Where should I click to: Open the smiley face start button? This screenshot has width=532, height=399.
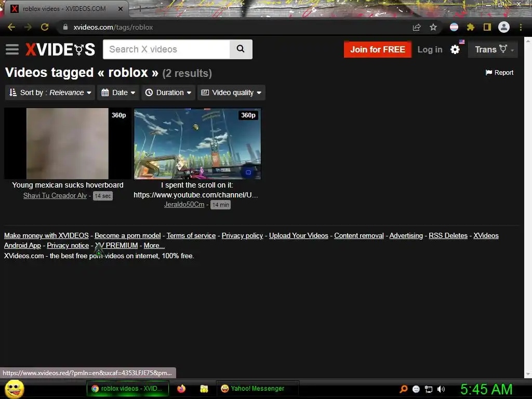tap(15, 389)
